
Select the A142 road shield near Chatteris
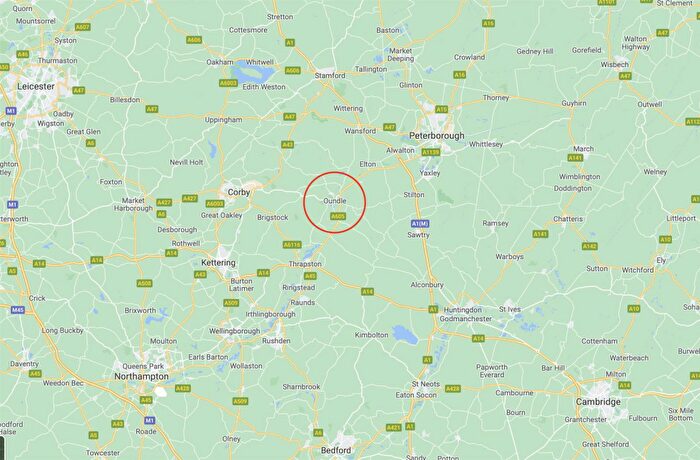(590, 247)
